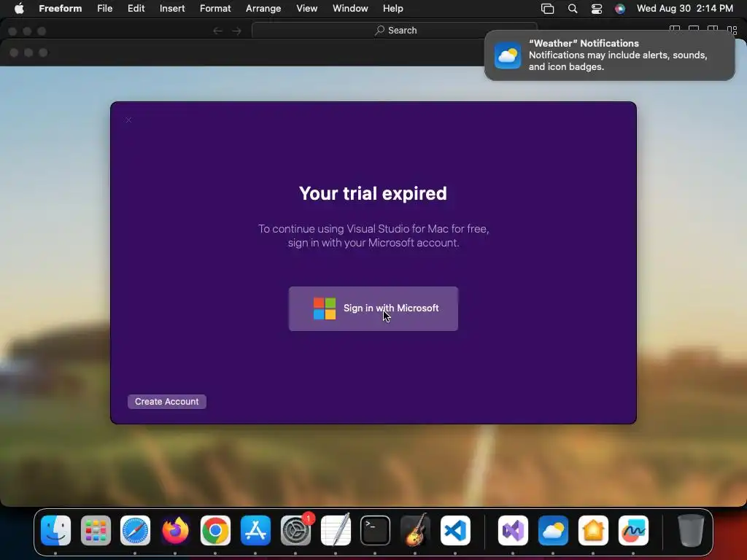Switch to Visual Studio for Mac in Dock
747x560 pixels.
tap(513, 530)
